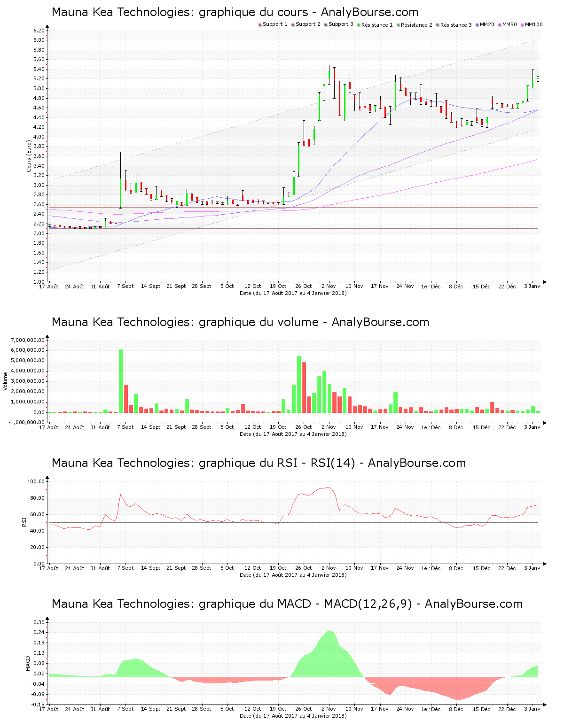
Task: Click '17 Août' under the RSI chart
Action: click(x=49, y=568)
